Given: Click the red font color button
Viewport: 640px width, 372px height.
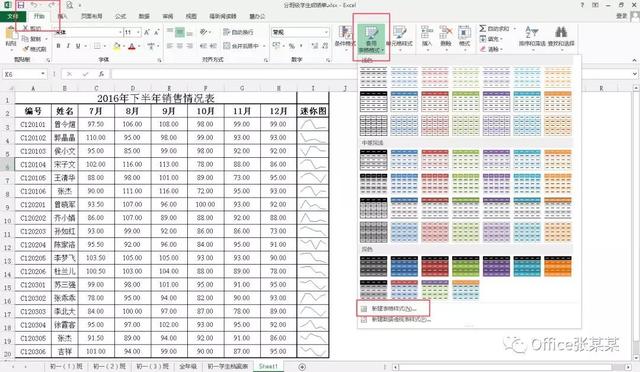Looking at the screenshot, I should point(131,46).
